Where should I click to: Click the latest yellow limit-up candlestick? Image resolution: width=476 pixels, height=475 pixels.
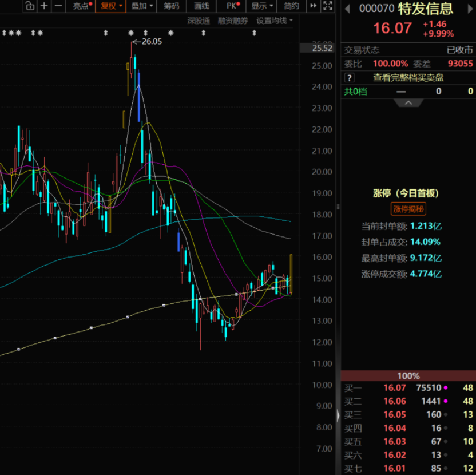[x=291, y=274]
